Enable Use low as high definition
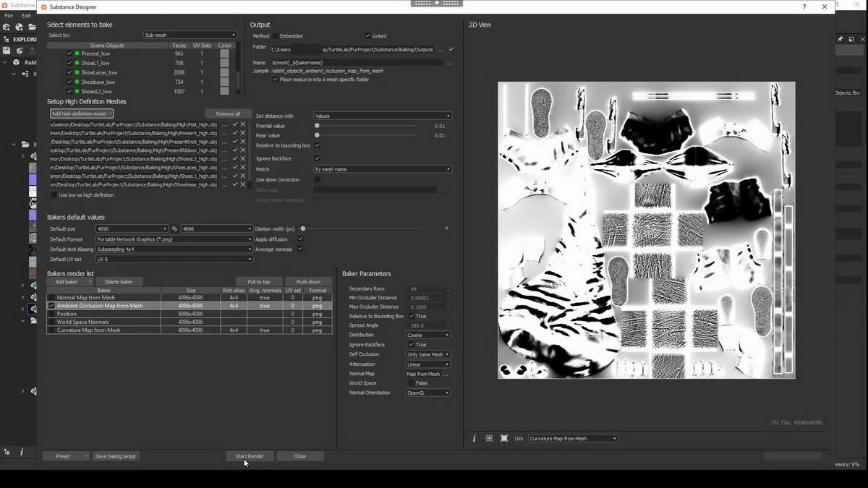The image size is (868, 488). (x=54, y=195)
